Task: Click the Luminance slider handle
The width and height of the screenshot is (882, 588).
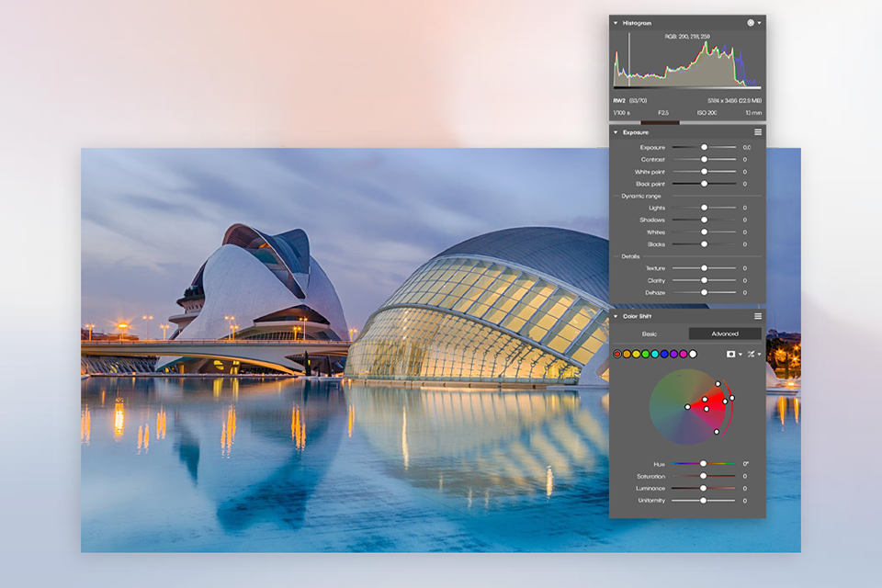Action: pos(703,488)
